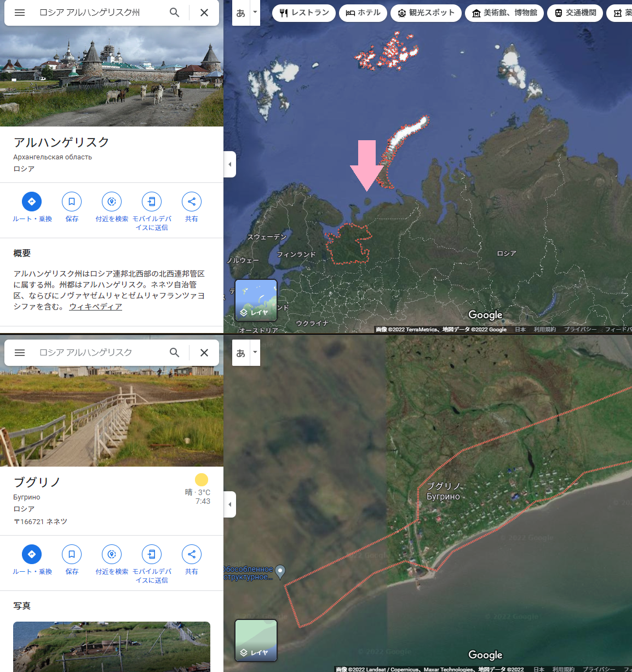Collapse the bottom side panel arrow
The image size is (632, 672).
(230, 504)
